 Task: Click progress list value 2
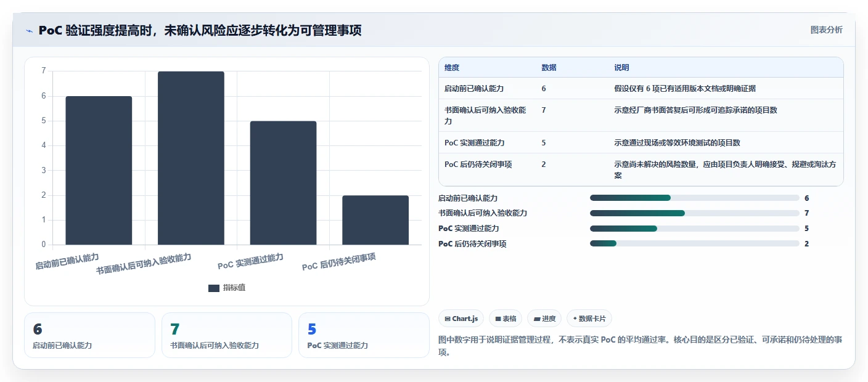806,243
